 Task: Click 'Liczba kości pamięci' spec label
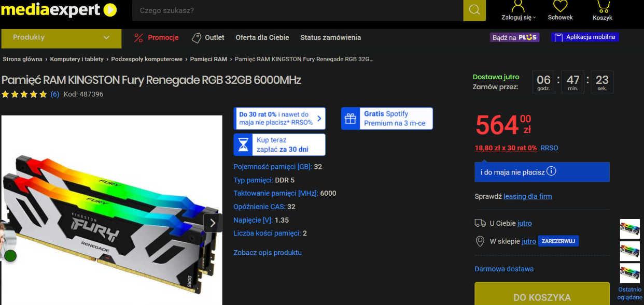[x=267, y=233]
